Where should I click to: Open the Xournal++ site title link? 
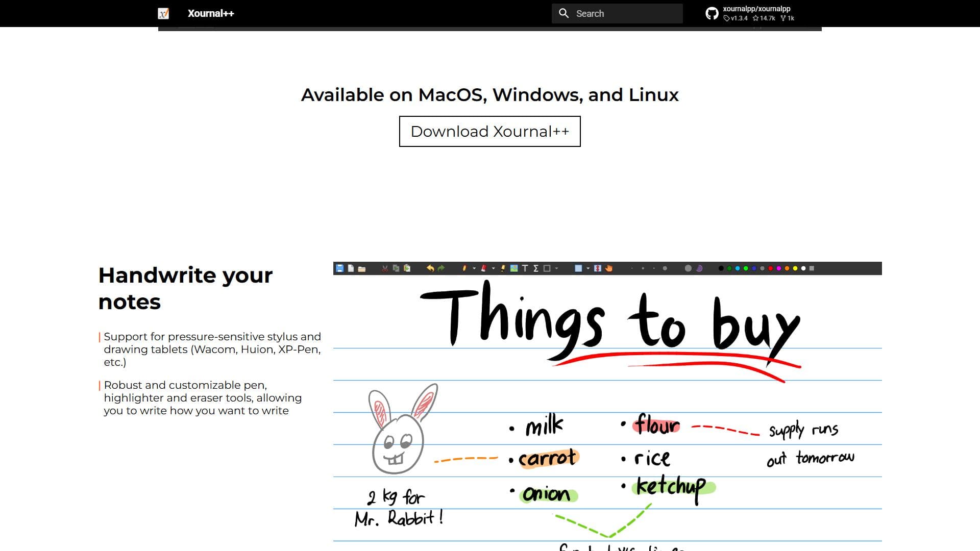[211, 13]
